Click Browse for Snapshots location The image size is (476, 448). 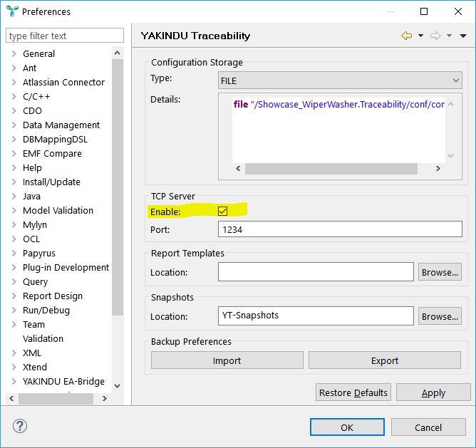[x=440, y=316]
